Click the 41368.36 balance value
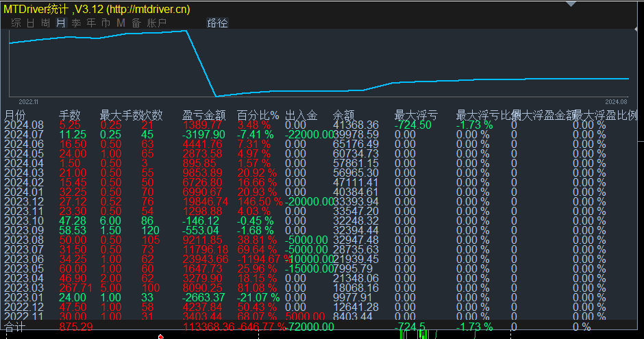The height and width of the screenshot is (339, 644). pyautogui.click(x=356, y=125)
